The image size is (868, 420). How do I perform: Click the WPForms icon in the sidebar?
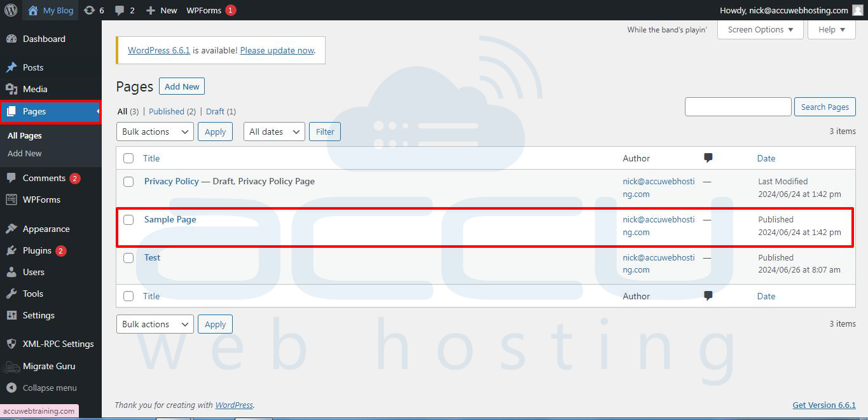pyautogui.click(x=11, y=200)
